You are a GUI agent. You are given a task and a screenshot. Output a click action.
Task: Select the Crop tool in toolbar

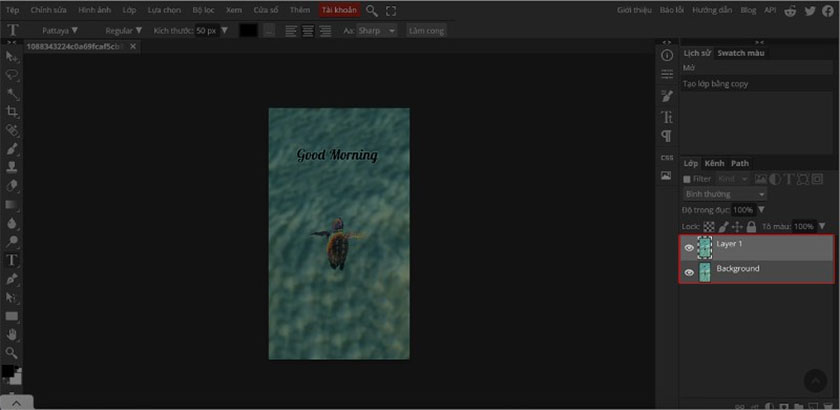click(12, 111)
